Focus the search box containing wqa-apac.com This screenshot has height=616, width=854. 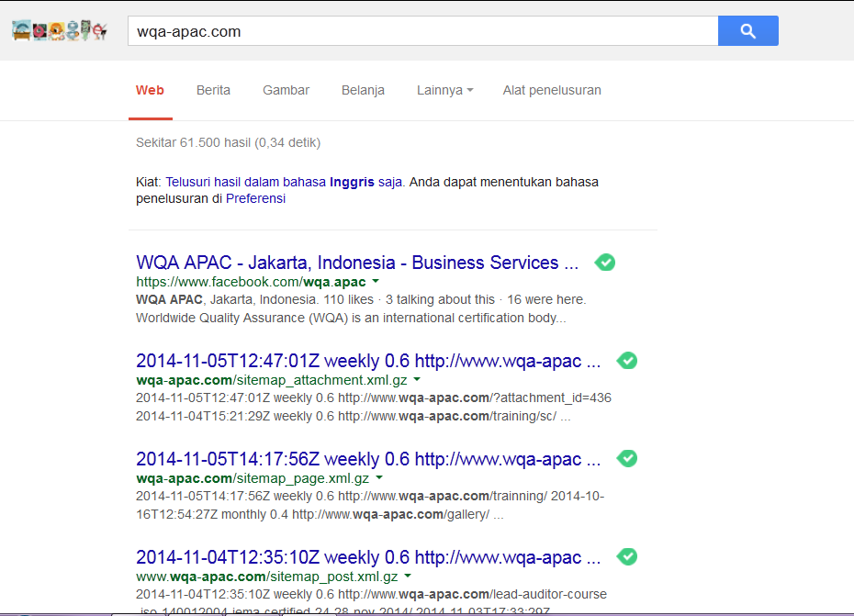(x=422, y=31)
